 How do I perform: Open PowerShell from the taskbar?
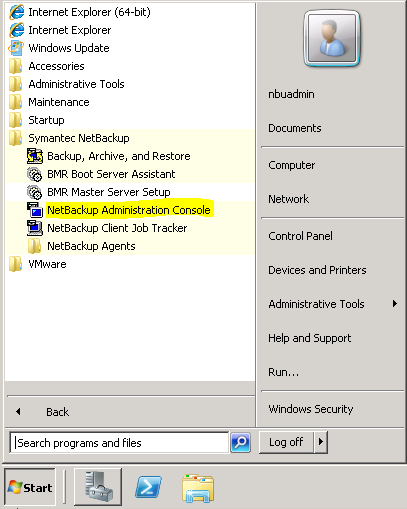pyautogui.click(x=148, y=487)
